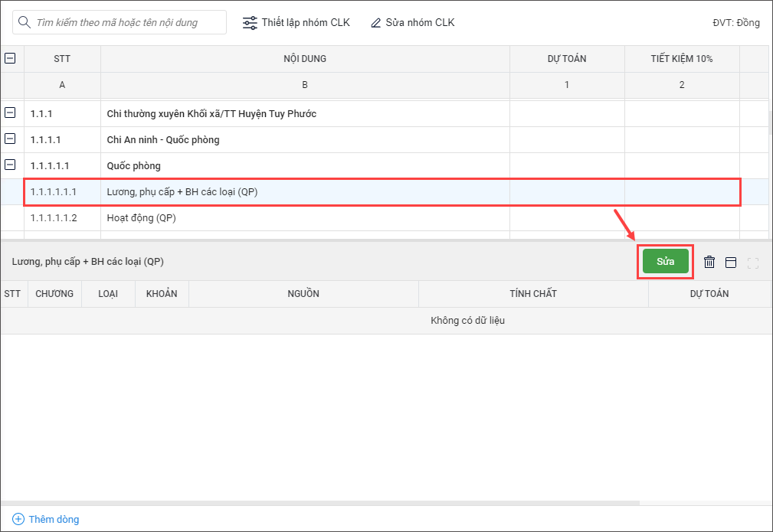Collapse all rows in header toggle

pyautogui.click(x=11, y=58)
